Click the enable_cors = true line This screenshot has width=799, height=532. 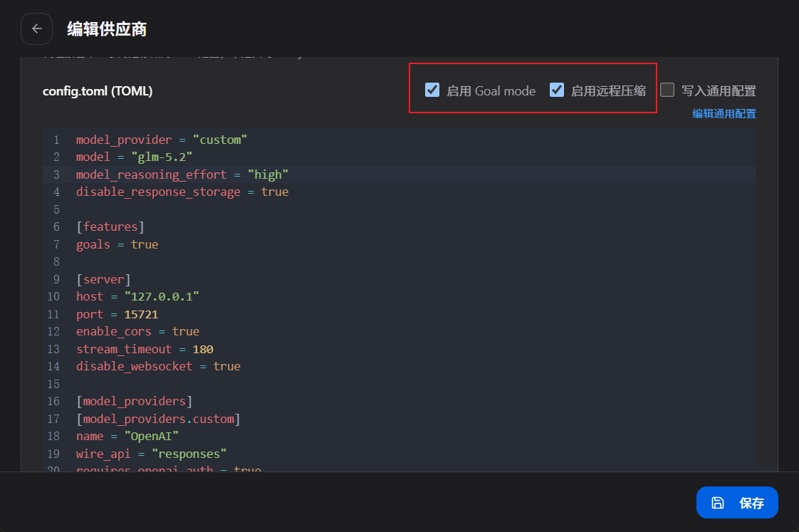pyautogui.click(x=137, y=331)
